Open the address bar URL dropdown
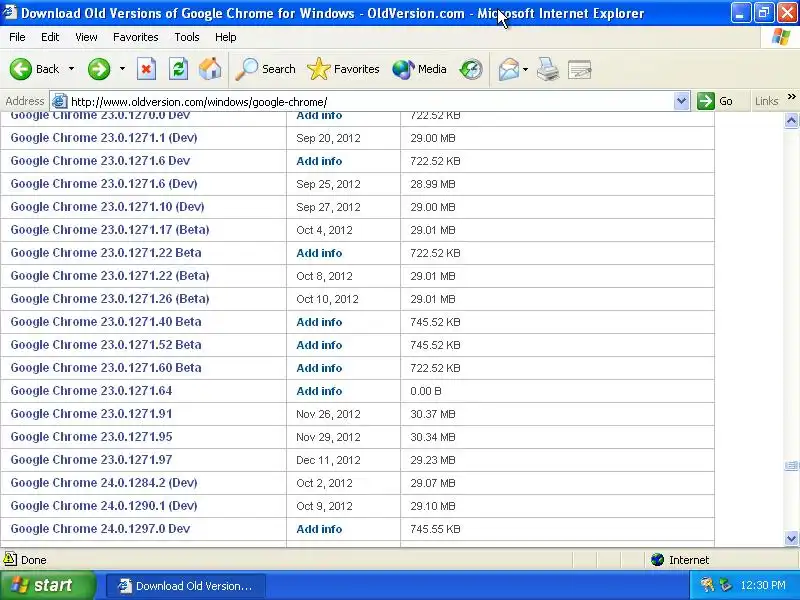This screenshot has height=600, width=800. click(681, 101)
